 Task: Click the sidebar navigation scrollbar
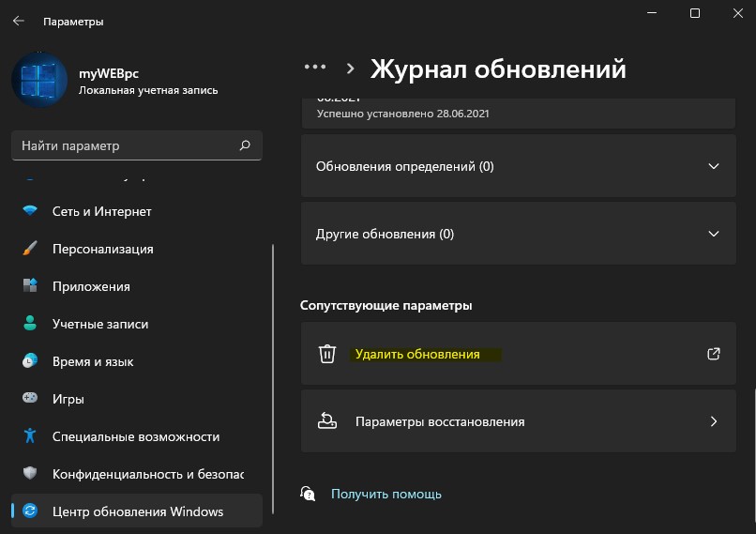point(273,379)
